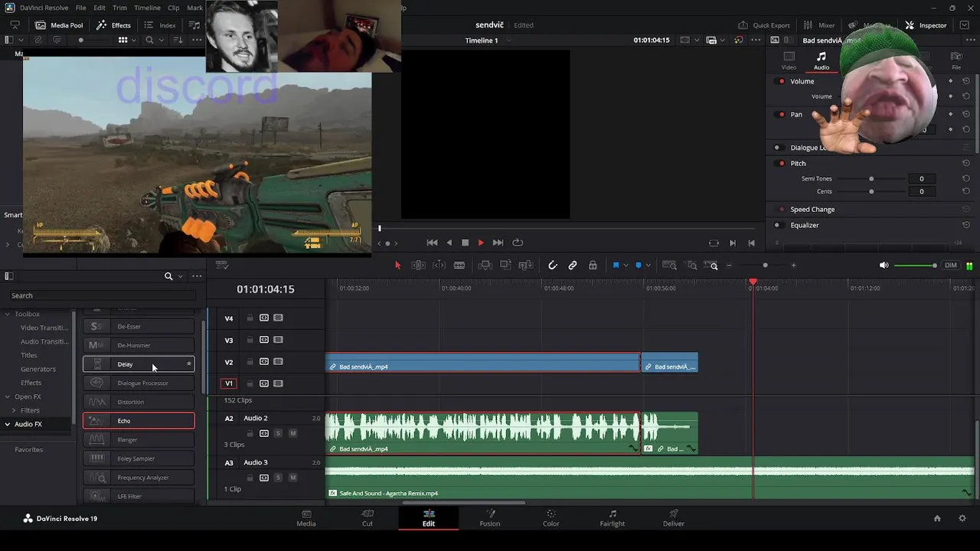The width and height of the screenshot is (980, 551).
Task: Open the effects panel three-dot options menu
Action: click(x=197, y=276)
